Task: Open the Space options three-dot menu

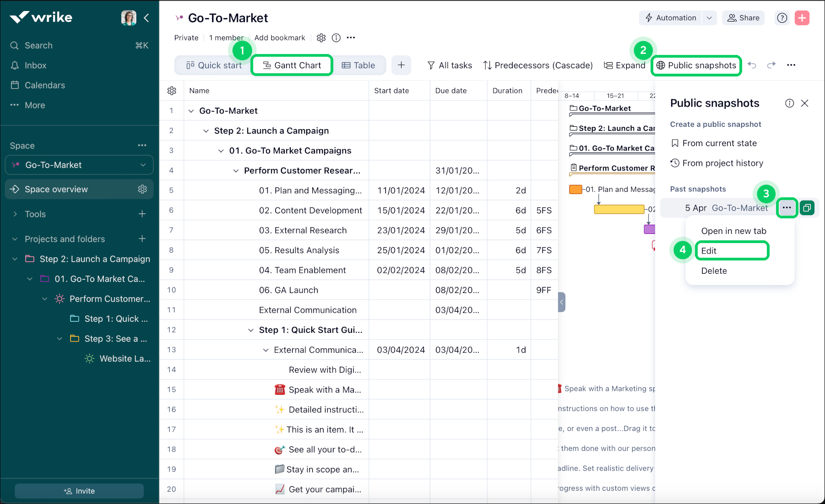Action: click(142, 145)
